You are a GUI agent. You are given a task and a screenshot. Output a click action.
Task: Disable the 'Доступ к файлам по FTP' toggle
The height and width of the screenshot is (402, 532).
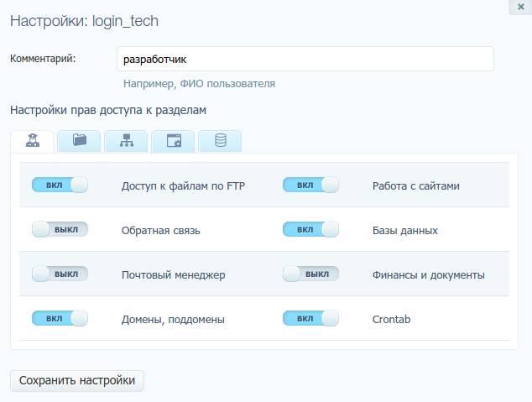pos(60,185)
